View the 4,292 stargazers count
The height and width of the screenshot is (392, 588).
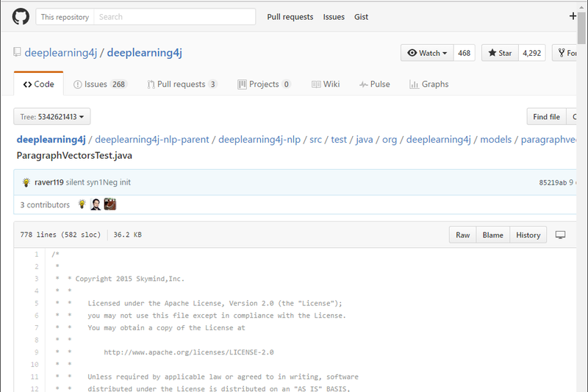(531, 53)
